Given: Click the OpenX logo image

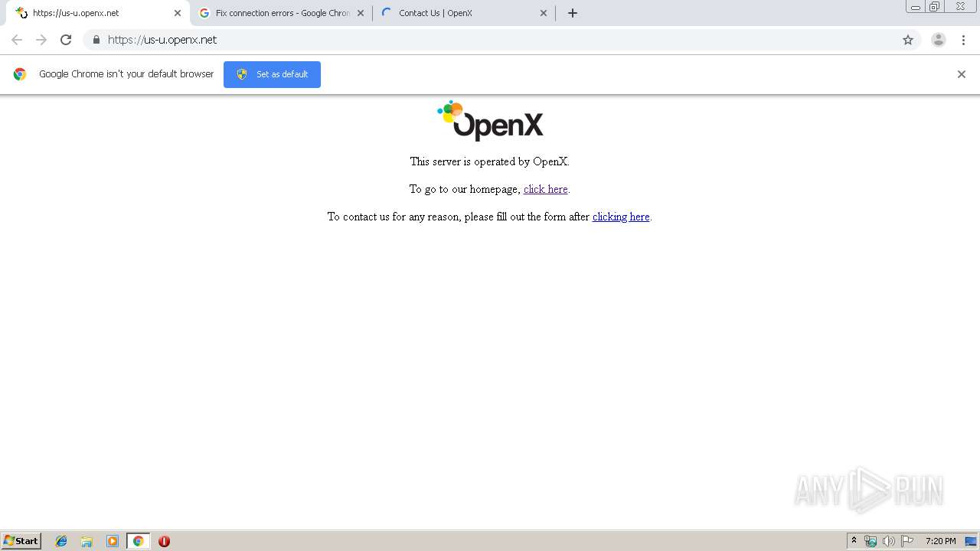Looking at the screenshot, I should point(490,121).
